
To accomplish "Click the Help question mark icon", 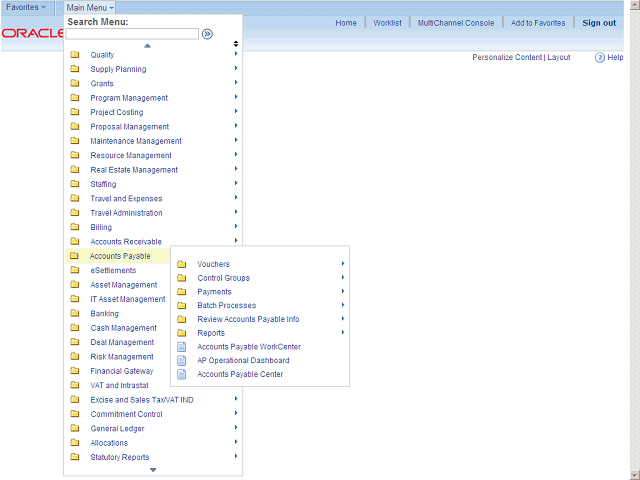I will (600, 58).
